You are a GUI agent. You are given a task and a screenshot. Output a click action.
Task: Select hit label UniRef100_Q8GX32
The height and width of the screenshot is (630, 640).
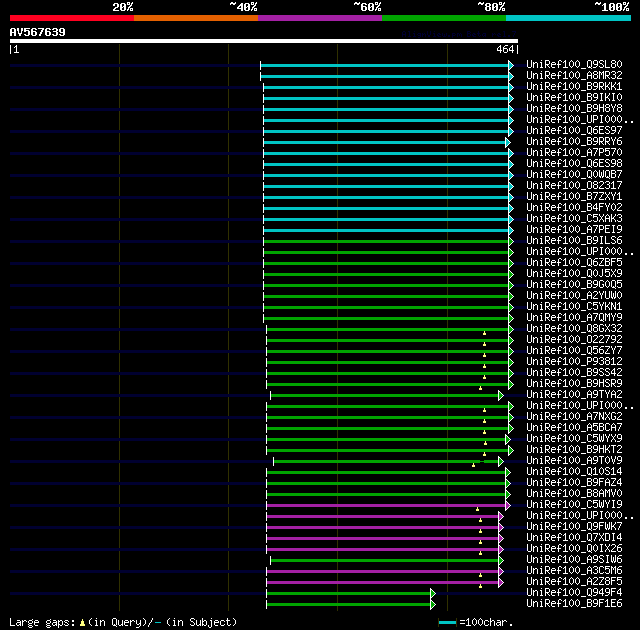point(574,328)
